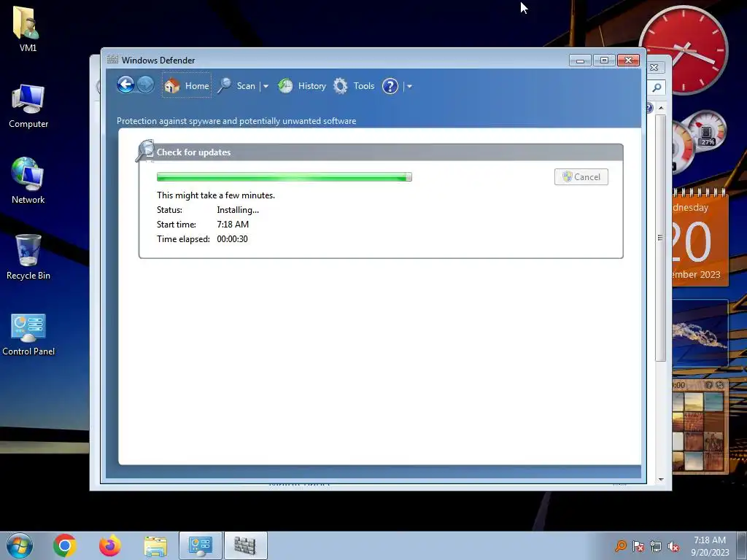The image size is (747, 560).
Task: Open Windows Explorer from the taskbar
Action: [155, 545]
